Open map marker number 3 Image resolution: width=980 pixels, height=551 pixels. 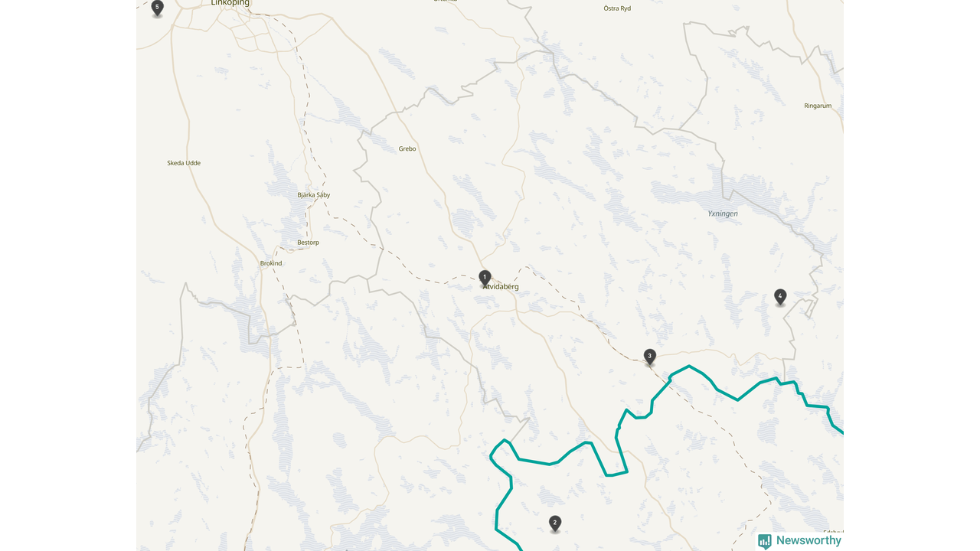pyautogui.click(x=650, y=357)
